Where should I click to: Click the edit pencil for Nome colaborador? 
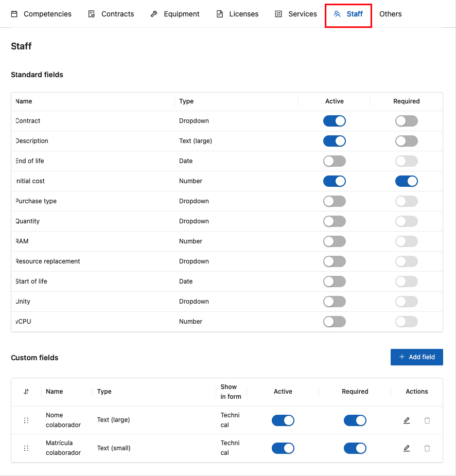pos(407,420)
